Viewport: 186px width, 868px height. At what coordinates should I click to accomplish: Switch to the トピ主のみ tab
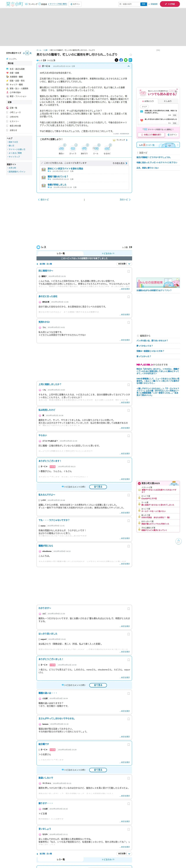tap(108, 253)
